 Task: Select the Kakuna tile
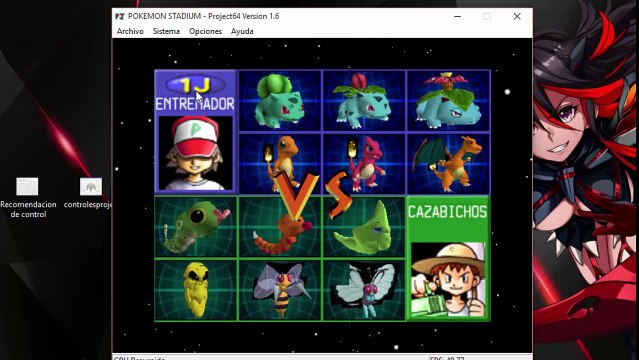tap(196, 290)
